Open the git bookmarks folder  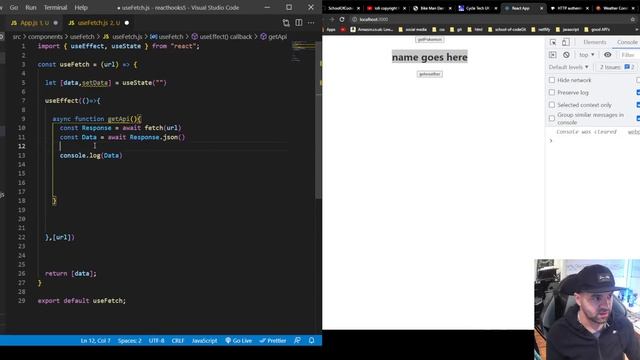(x=456, y=29)
